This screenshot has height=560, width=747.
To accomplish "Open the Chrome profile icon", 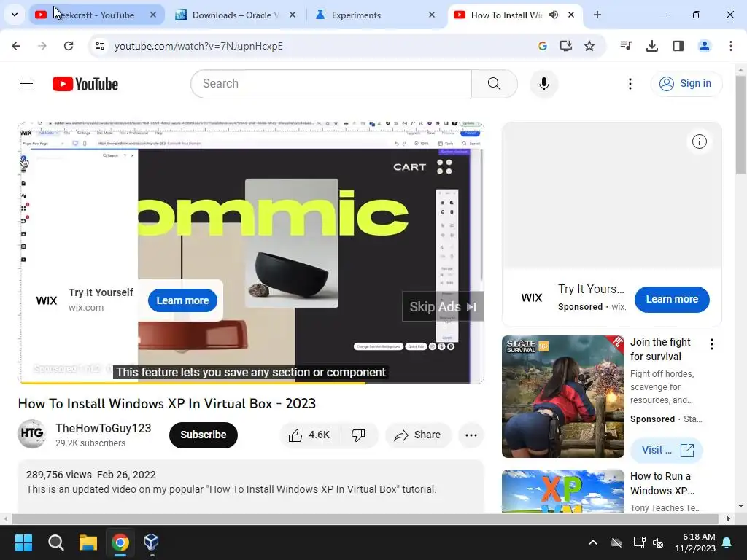I will 704,46.
